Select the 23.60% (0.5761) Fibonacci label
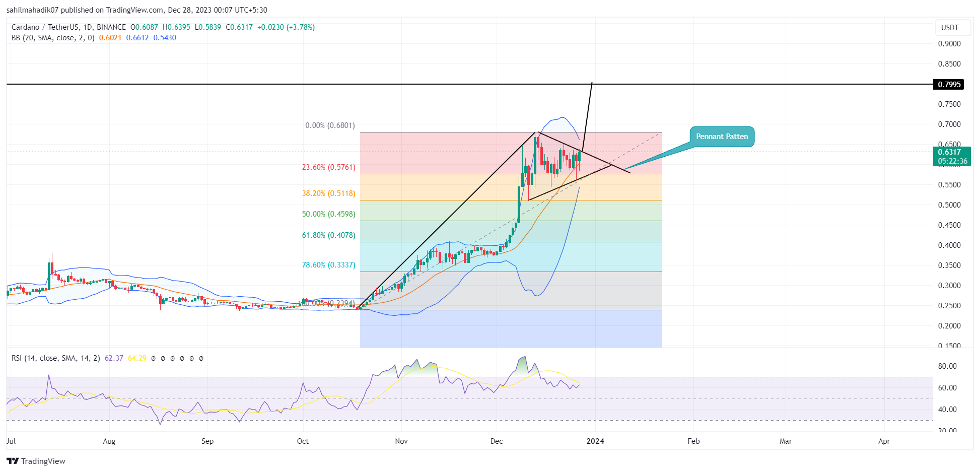The image size is (980, 472). 328,167
